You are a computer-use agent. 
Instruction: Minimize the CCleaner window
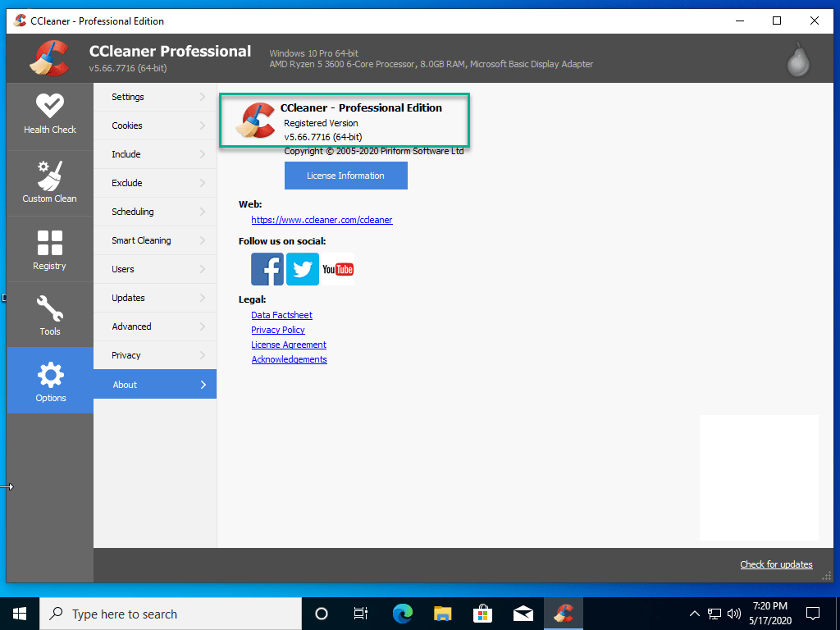pos(740,21)
